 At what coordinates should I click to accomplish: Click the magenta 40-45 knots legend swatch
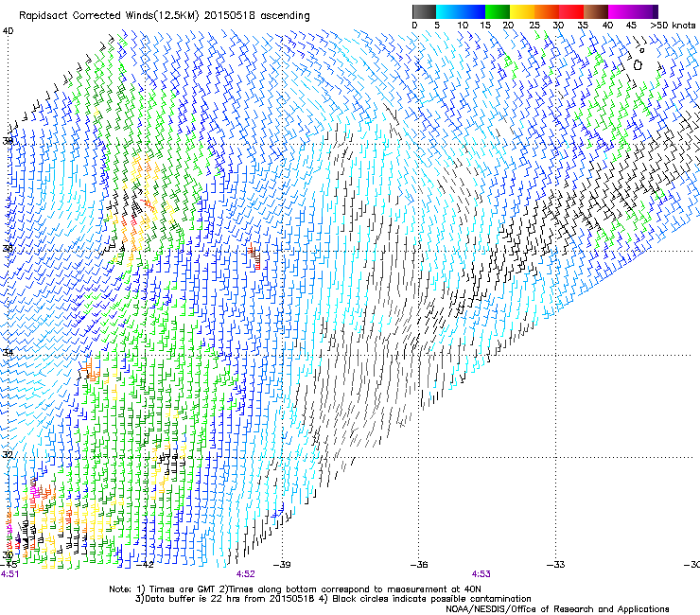pyautogui.click(x=621, y=11)
